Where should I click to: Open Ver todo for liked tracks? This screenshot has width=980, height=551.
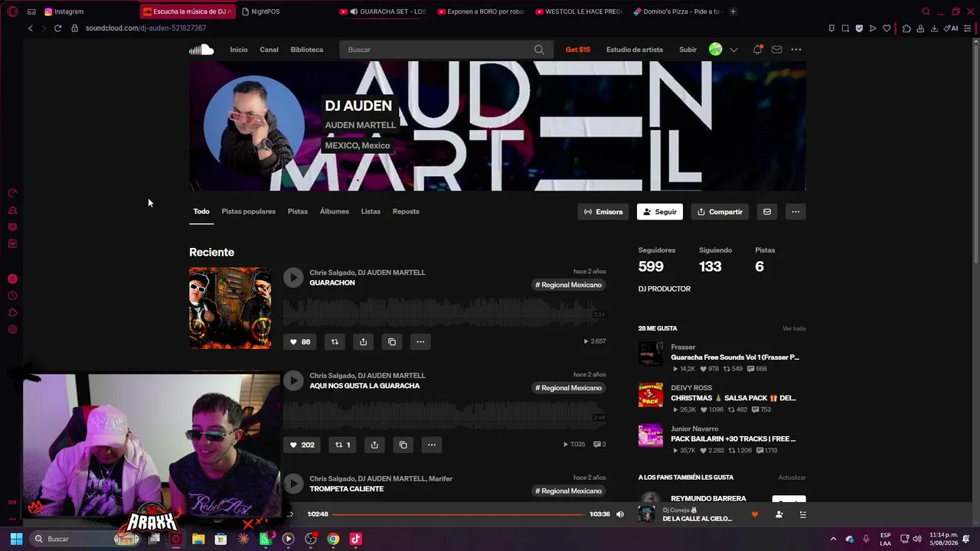pos(794,328)
